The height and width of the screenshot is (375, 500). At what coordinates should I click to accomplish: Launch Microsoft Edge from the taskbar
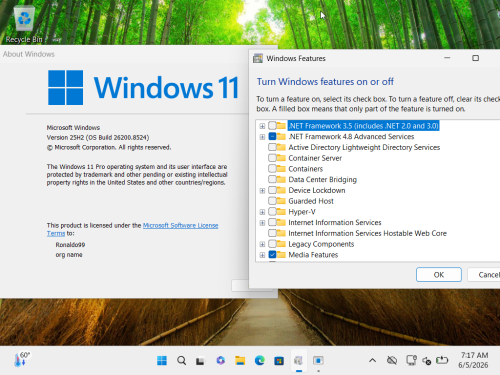coord(260,361)
